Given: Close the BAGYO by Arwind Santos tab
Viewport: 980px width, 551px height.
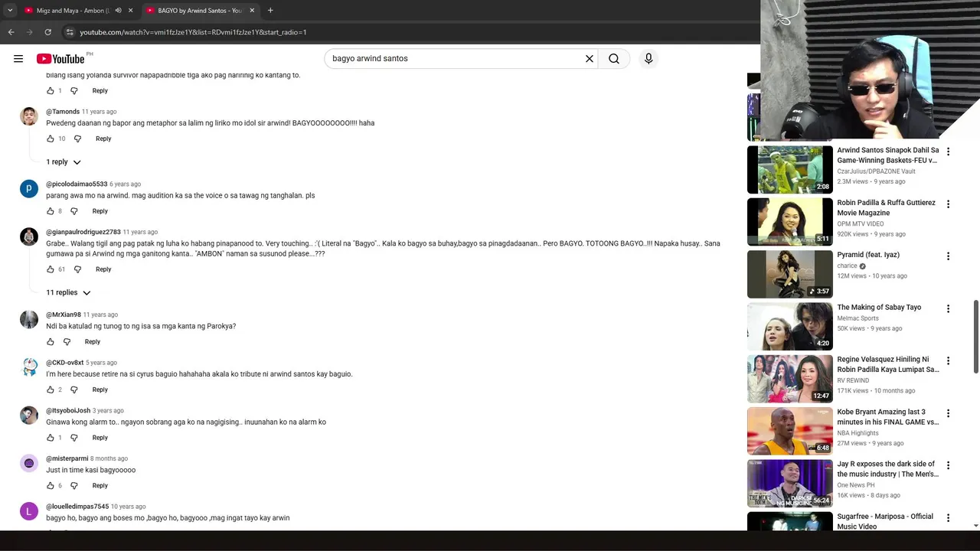Looking at the screenshot, I should point(253,11).
